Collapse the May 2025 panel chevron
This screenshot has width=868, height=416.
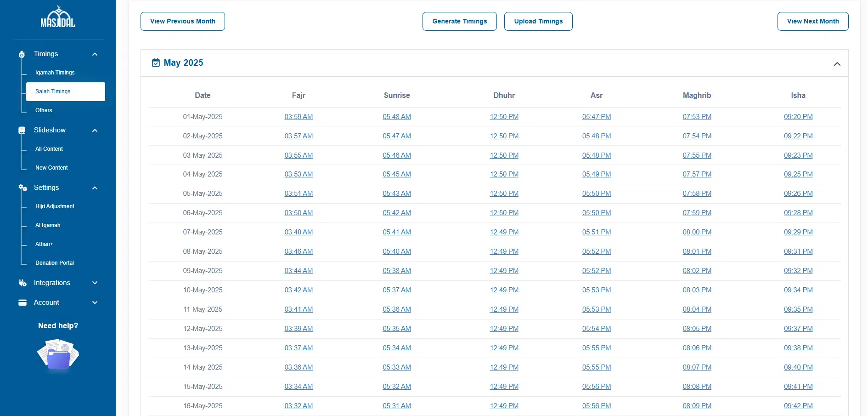pos(837,64)
